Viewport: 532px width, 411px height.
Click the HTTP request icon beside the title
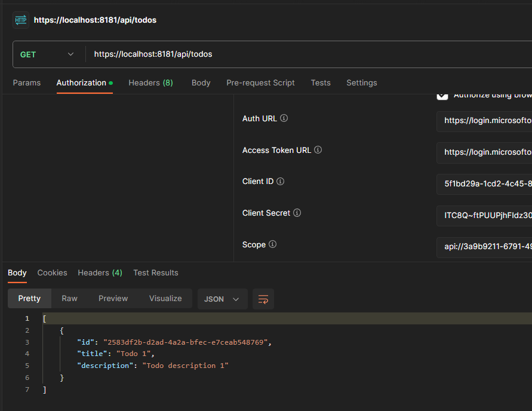[x=21, y=20]
